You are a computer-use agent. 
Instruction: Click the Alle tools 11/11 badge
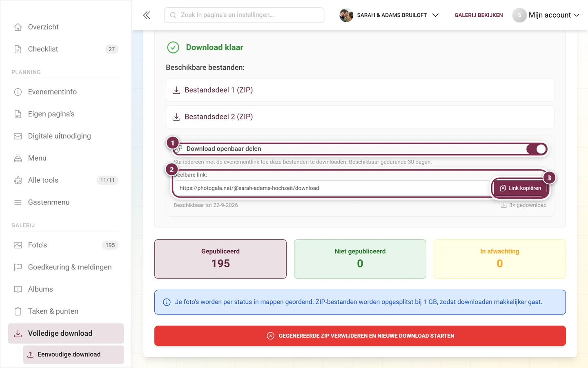[x=107, y=180]
